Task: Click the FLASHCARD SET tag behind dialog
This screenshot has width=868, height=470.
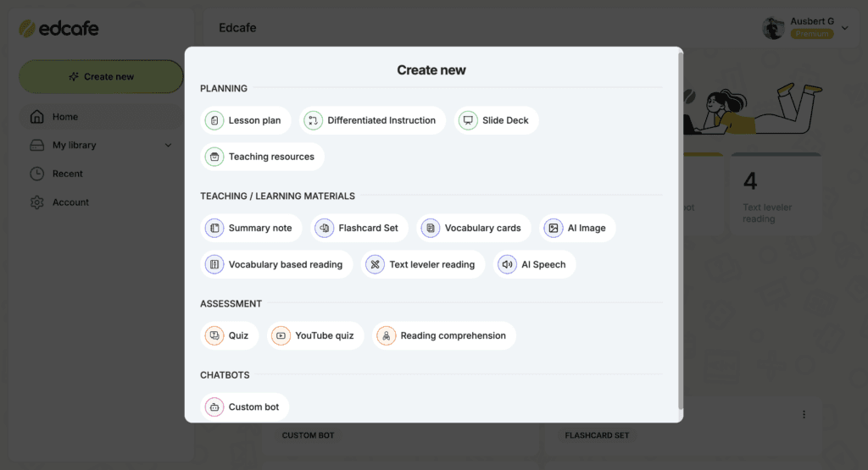Action: tap(597, 436)
